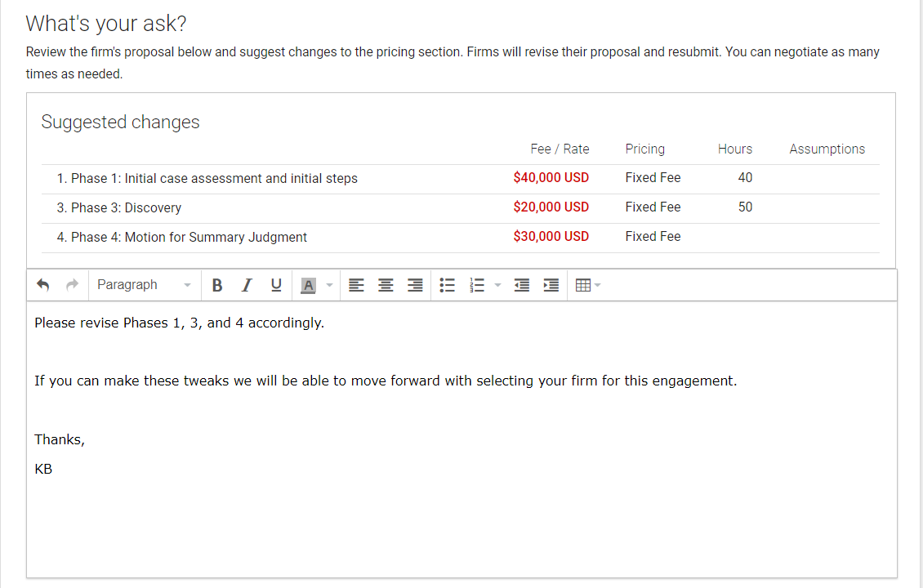Increase indent of paragraph
Viewport: 923px width, 588px height.
[551, 286]
